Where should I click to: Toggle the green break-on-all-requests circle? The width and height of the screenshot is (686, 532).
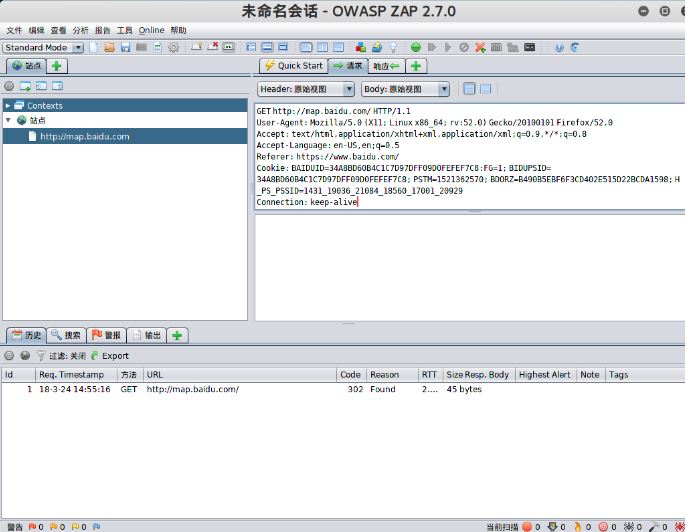coord(416,47)
